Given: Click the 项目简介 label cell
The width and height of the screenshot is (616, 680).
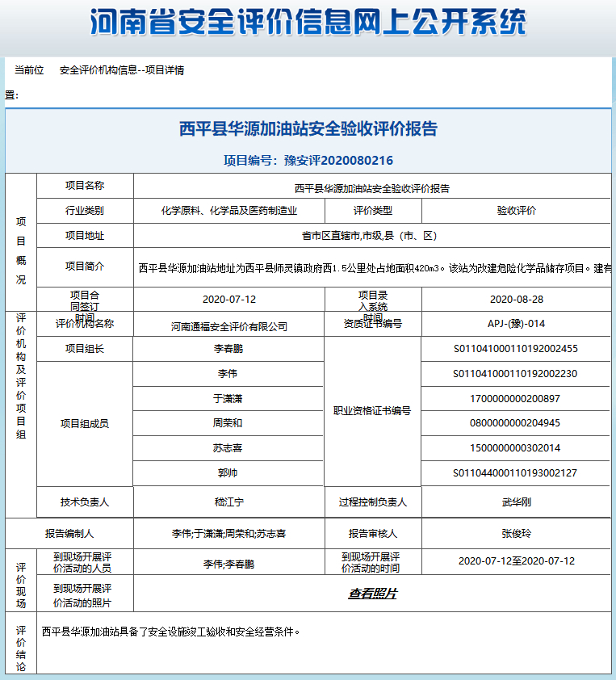Looking at the screenshot, I should 85,267.
